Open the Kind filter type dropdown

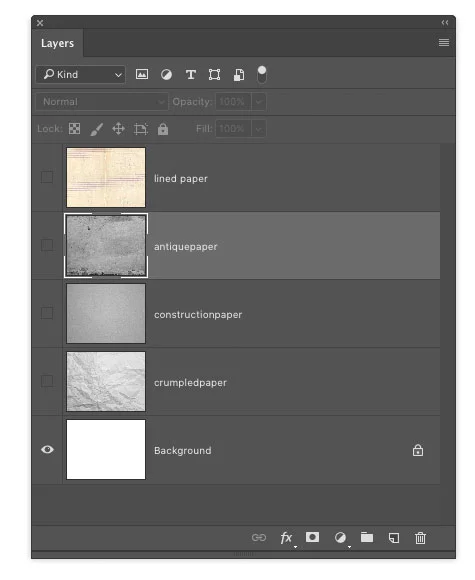pyautogui.click(x=81, y=74)
